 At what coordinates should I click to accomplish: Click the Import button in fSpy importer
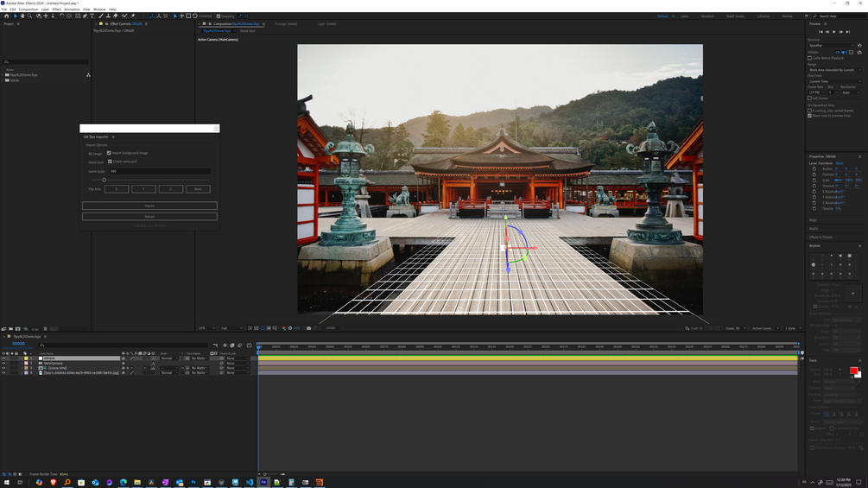(149, 206)
